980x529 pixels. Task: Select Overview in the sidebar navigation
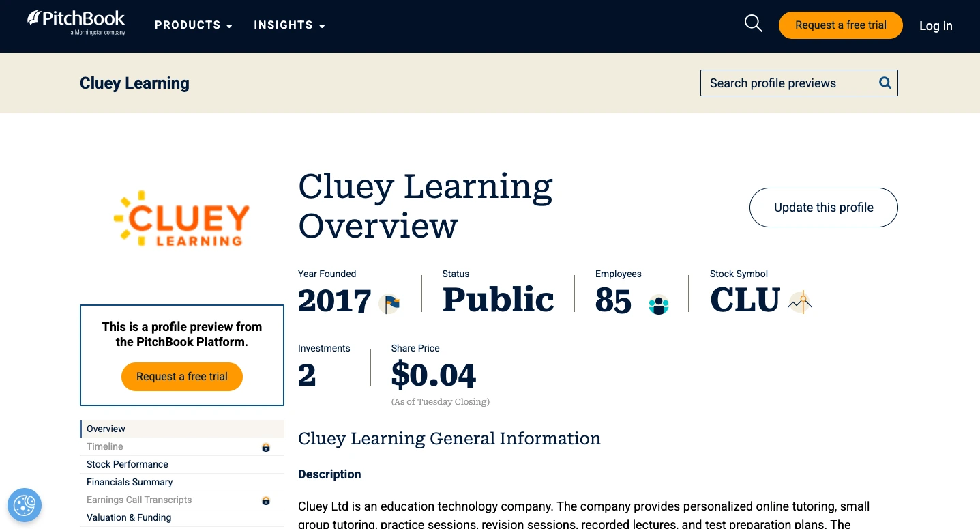click(x=106, y=429)
